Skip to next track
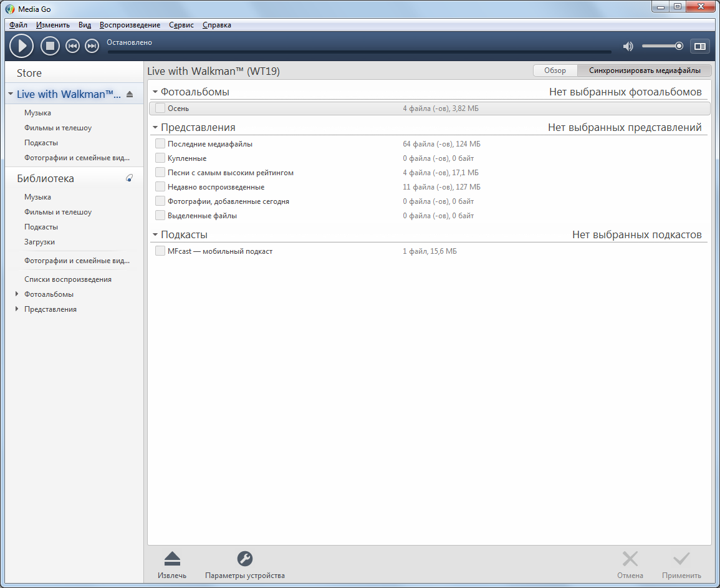 pos(92,46)
